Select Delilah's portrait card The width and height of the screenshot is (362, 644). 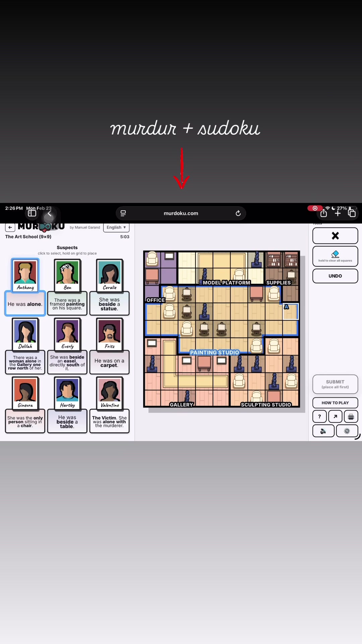pyautogui.click(x=25, y=334)
